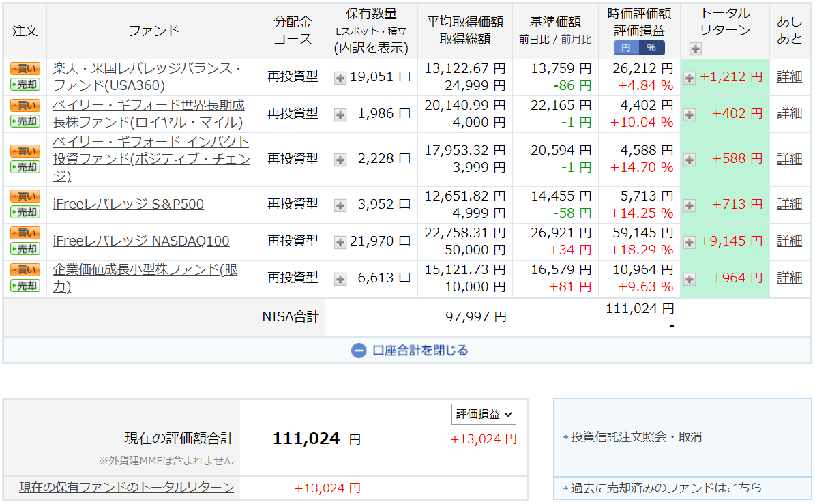815x504 pixels.
Task: Open 詳細 link for S&P500 row
Action: [789, 204]
